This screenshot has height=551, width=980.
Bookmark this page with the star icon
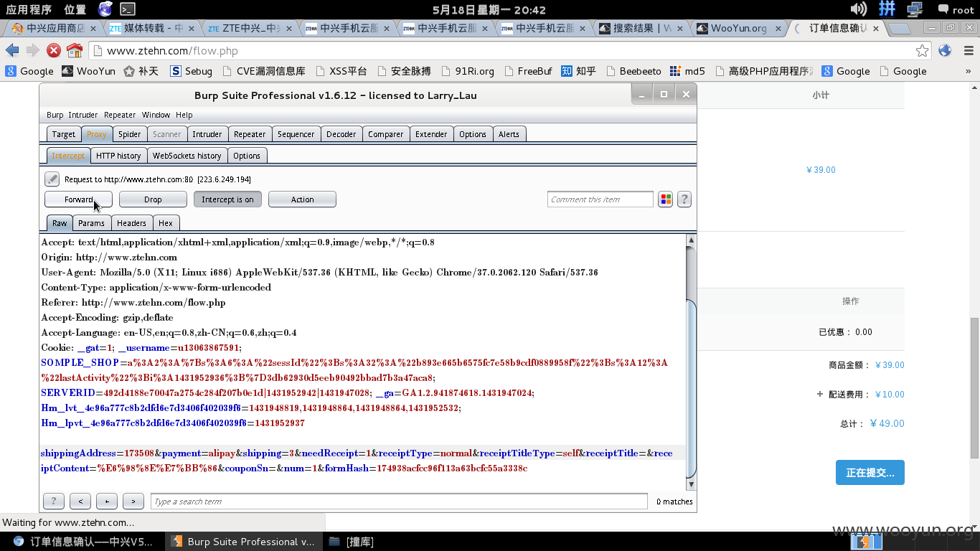922,51
